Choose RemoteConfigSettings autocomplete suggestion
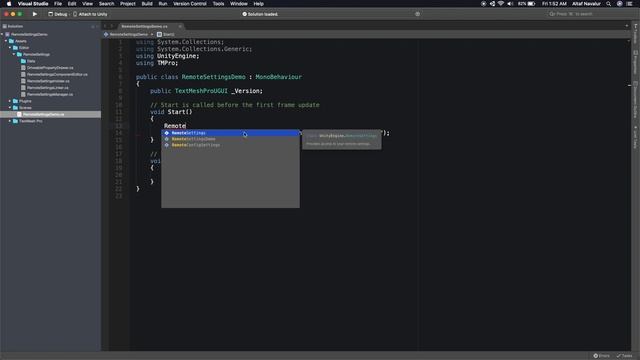This screenshot has width=640, height=360. click(x=231, y=145)
